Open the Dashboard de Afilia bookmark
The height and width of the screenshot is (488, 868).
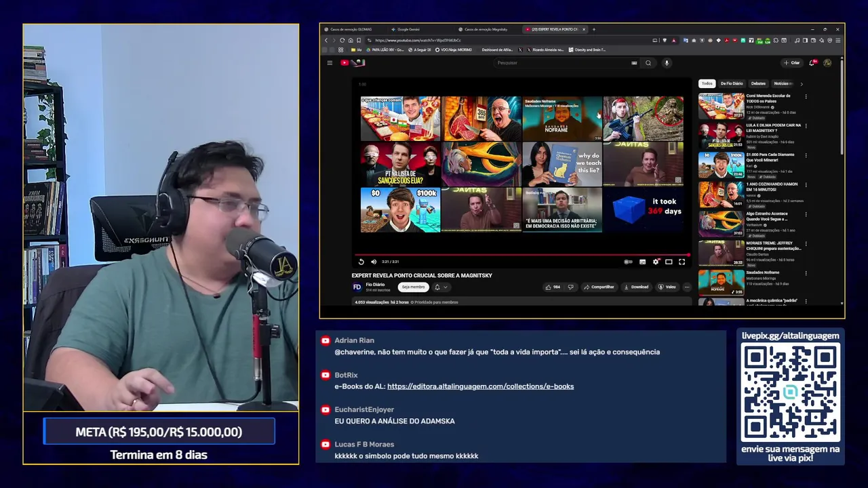[x=497, y=49]
